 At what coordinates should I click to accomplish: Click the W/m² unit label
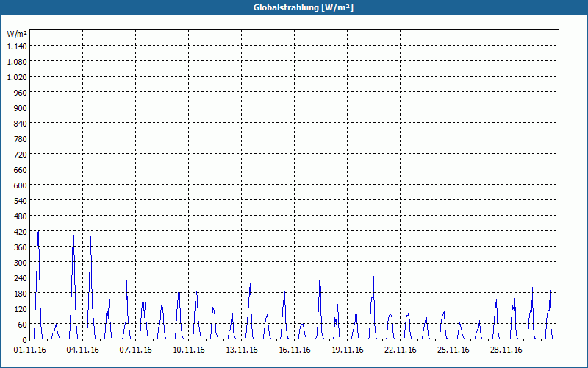[17, 34]
